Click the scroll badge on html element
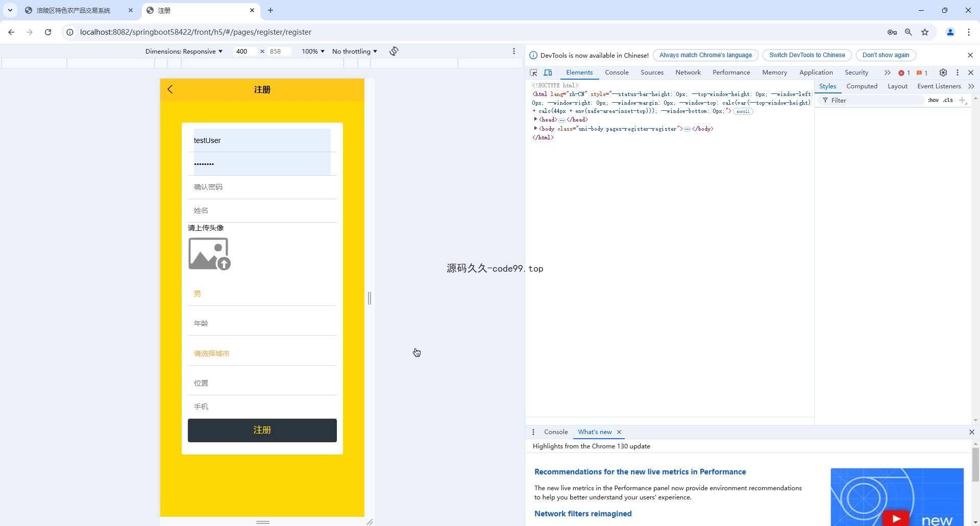The image size is (980, 526). 743,111
